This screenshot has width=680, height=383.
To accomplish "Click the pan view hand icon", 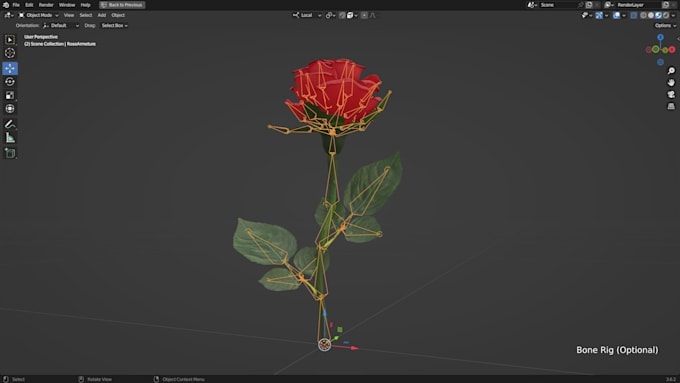I will tap(671, 82).
